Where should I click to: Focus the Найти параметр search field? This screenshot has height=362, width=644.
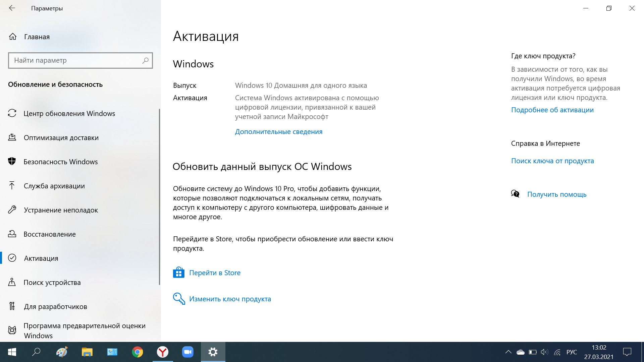pyautogui.click(x=80, y=60)
